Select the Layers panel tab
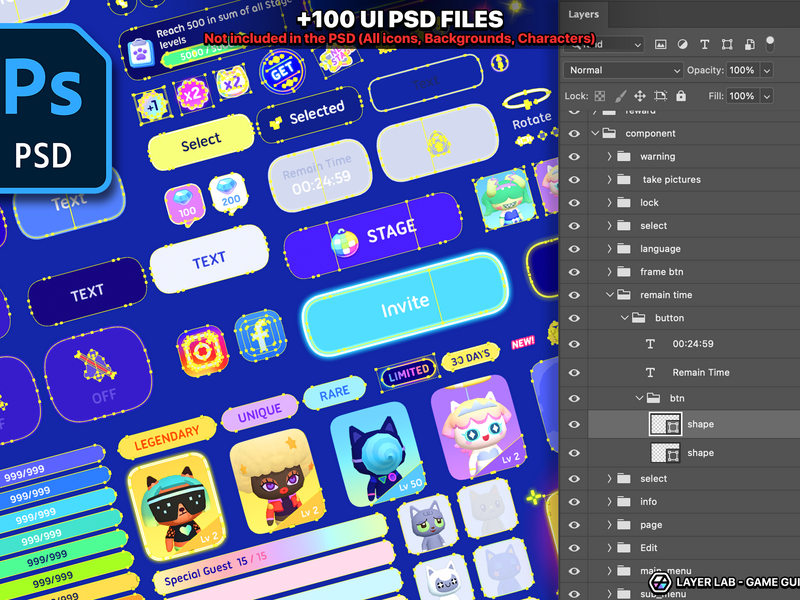This screenshot has width=800, height=600. click(x=584, y=14)
